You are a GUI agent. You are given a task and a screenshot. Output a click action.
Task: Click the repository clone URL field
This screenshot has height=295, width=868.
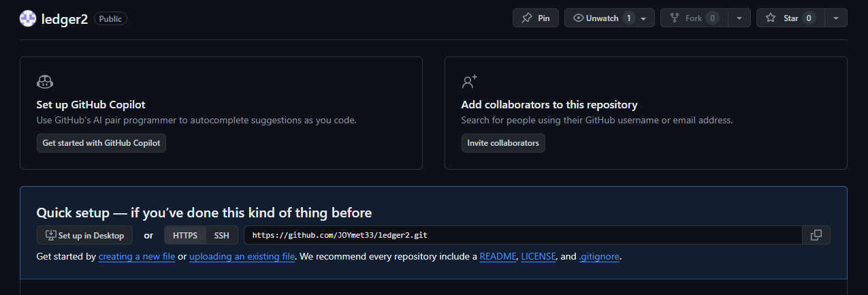[523, 235]
